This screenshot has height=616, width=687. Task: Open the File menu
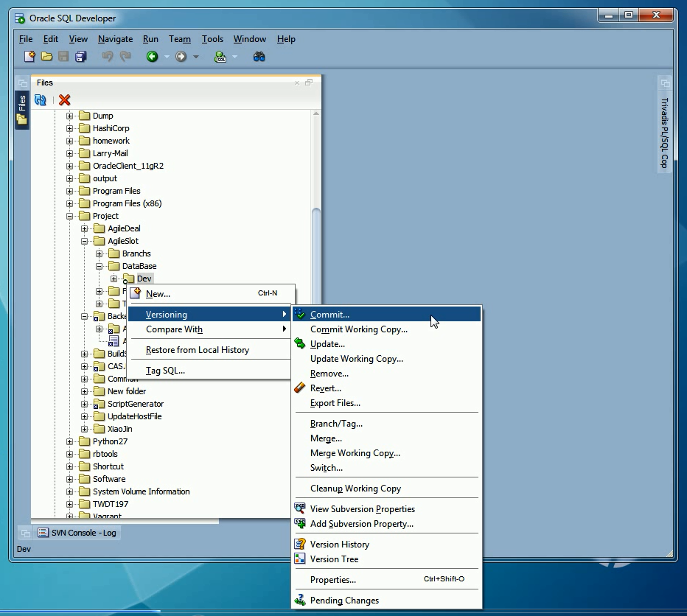(x=26, y=39)
